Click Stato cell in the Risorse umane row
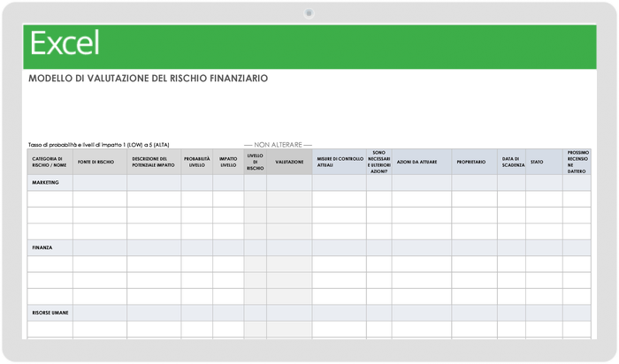Screen dimensions: 619x364 tap(544, 313)
